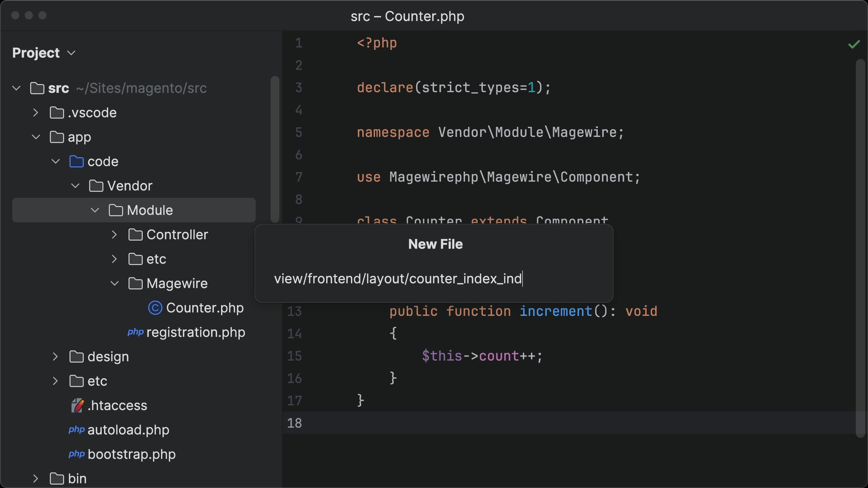Click the app folder icon

(x=57, y=137)
